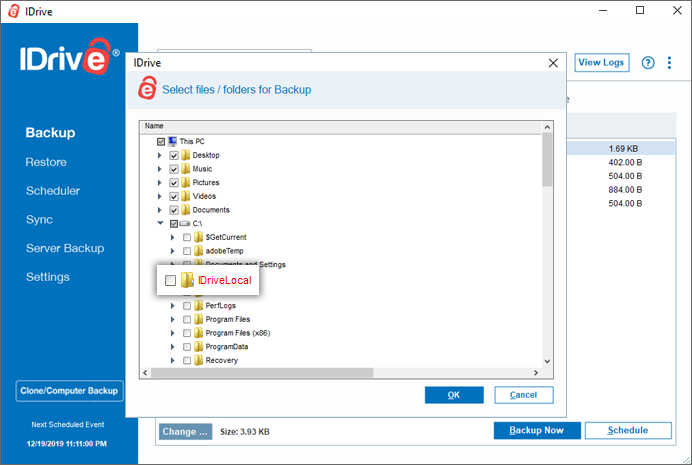This screenshot has height=465, width=692.
Task: Check the Recovery checkbox
Action: point(187,360)
